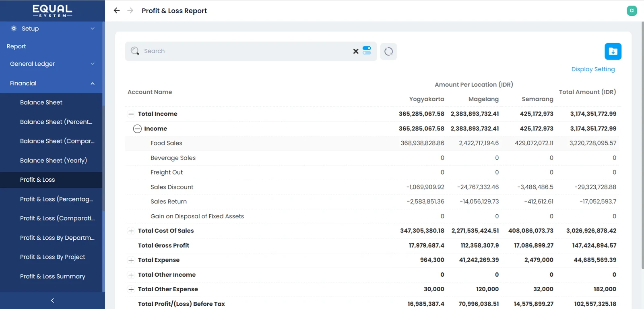Image resolution: width=644 pixels, height=309 pixels.
Task: Click the Total Amount (IDR) column header
Action: click(x=587, y=92)
